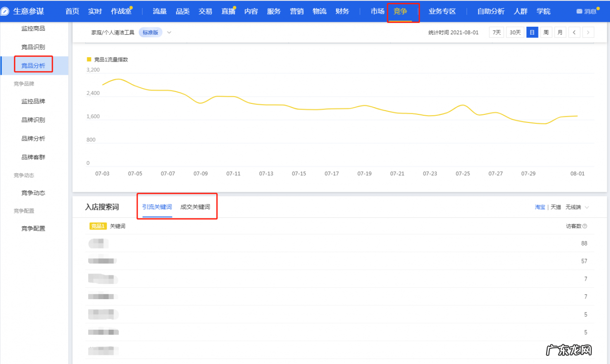
Task: Click the 生意参谋 logo icon
Action: pyautogui.click(x=6, y=11)
